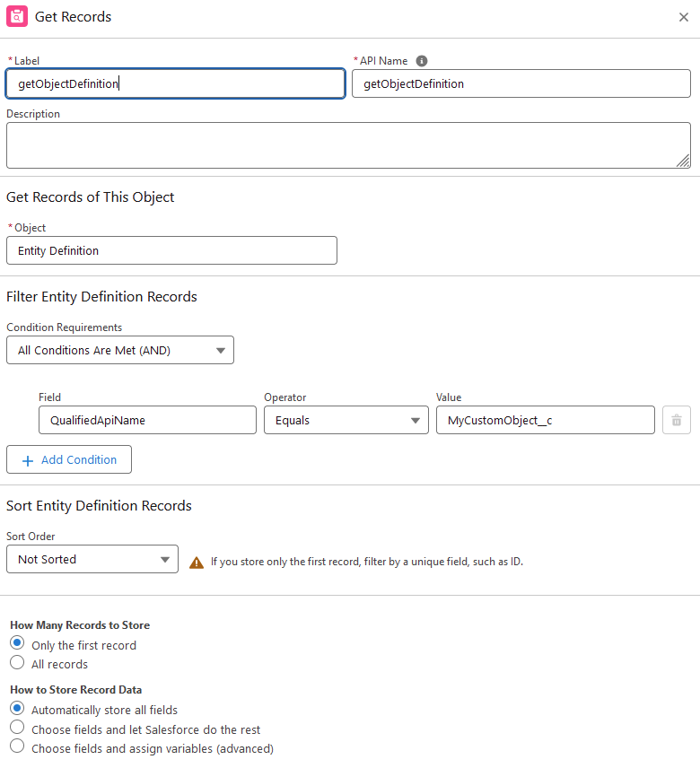Select Choose fields and assign variables (advanced)

pyautogui.click(x=17, y=746)
